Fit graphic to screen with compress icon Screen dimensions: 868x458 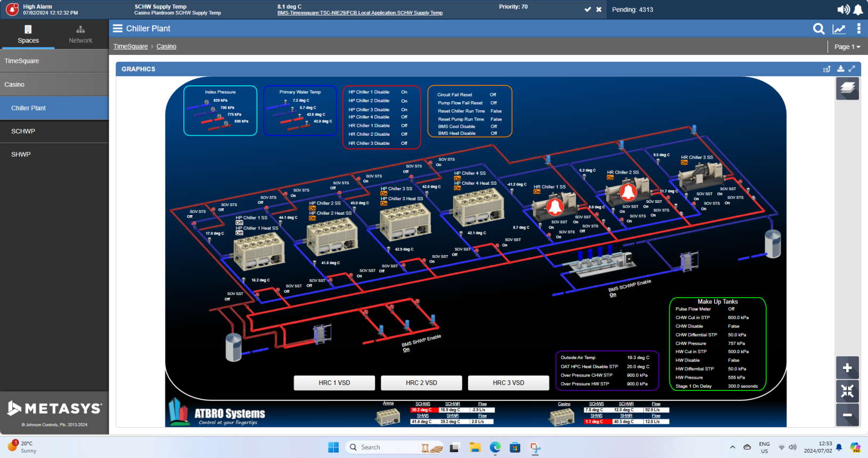pos(847,391)
